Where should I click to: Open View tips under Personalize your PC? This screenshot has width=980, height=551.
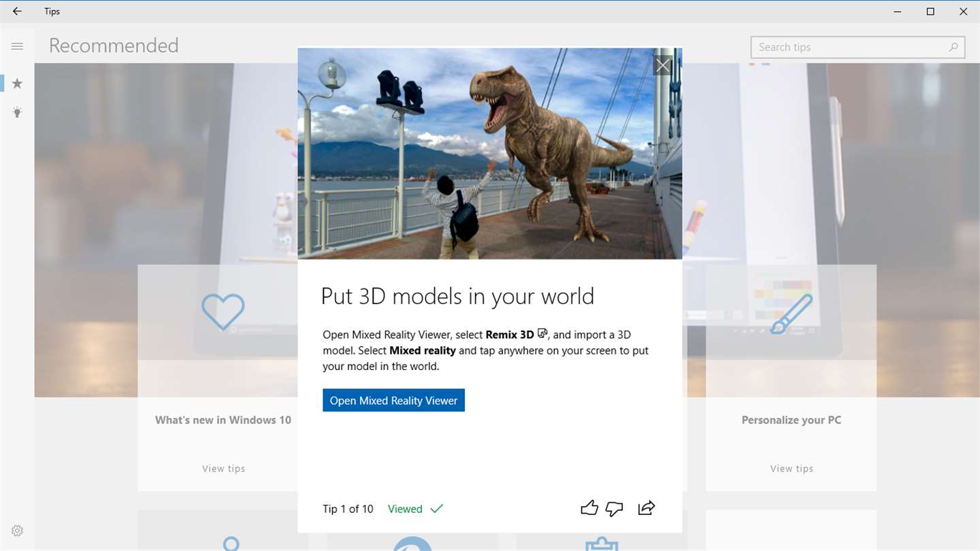[791, 468]
